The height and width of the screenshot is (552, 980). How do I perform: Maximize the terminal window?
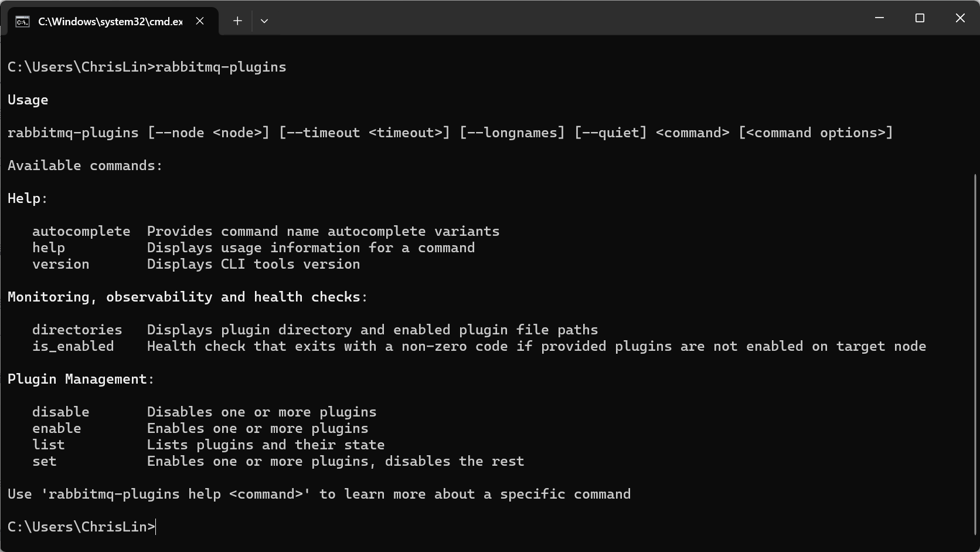[920, 18]
